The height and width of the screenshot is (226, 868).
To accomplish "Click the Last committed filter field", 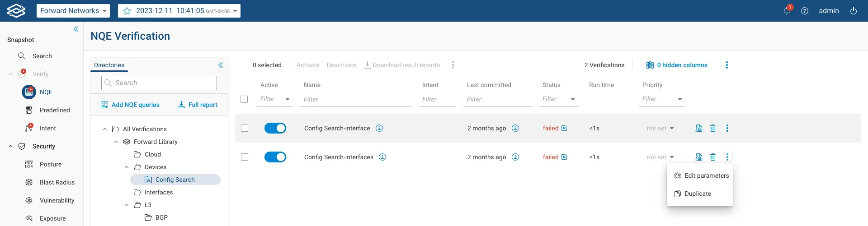I will click(x=497, y=99).
